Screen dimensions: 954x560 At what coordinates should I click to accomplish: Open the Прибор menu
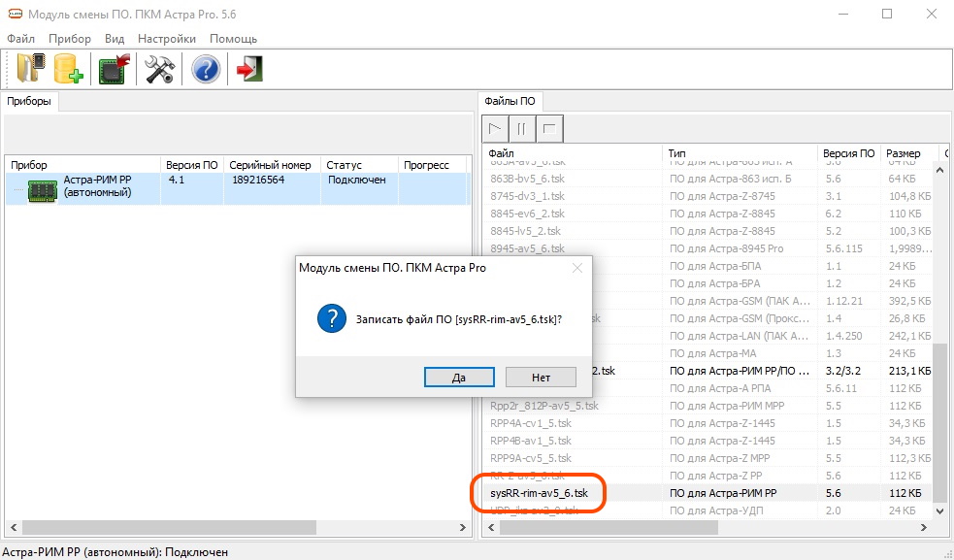(69, 39)
